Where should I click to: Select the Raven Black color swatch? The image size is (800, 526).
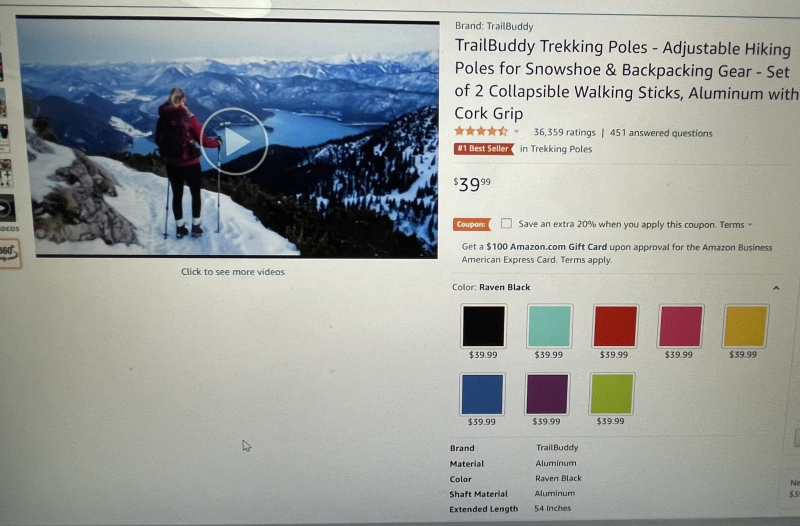483,326
